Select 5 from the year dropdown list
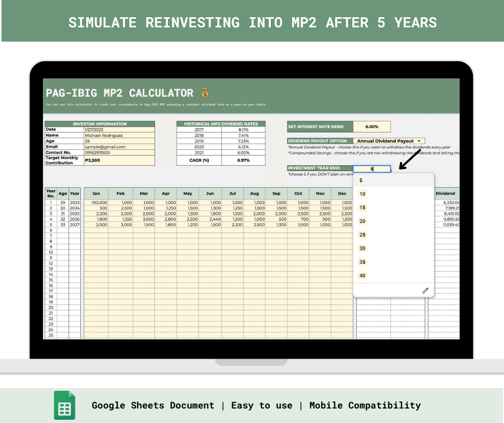 pos(361,180)
